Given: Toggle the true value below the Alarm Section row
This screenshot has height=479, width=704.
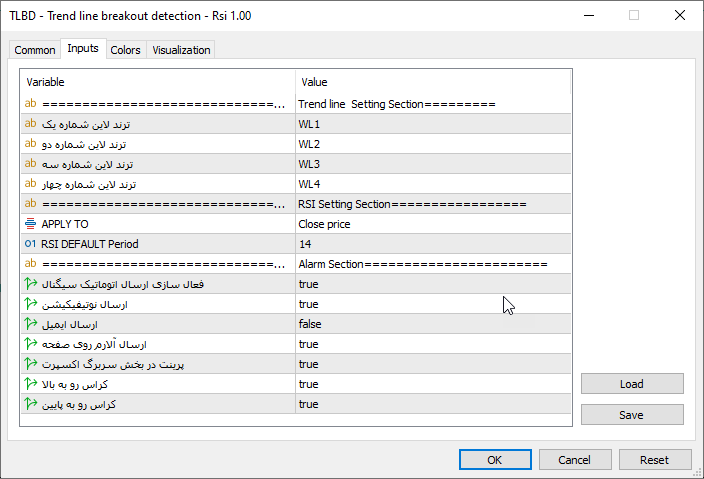Looking at the screenshot, I should (x=432, y=284).
